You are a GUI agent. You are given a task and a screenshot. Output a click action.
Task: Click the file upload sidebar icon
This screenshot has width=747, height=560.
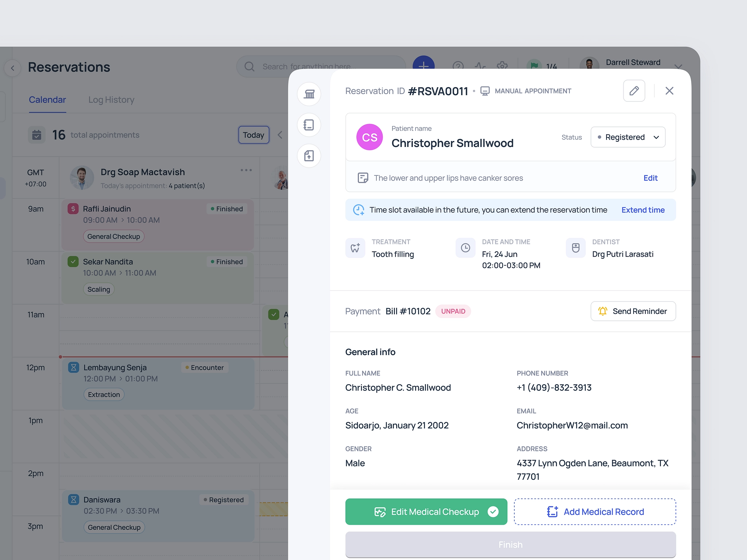click(x=309, y=156)
